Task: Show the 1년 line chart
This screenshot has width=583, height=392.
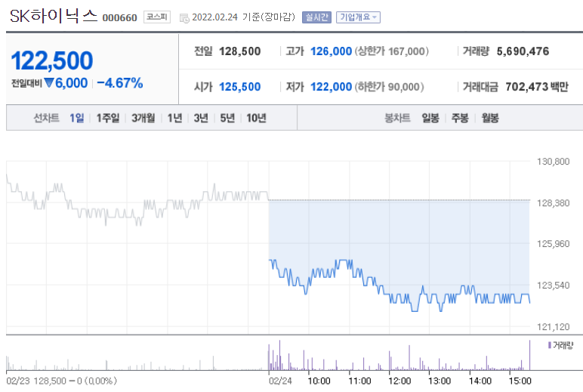Action: point(174,118)
